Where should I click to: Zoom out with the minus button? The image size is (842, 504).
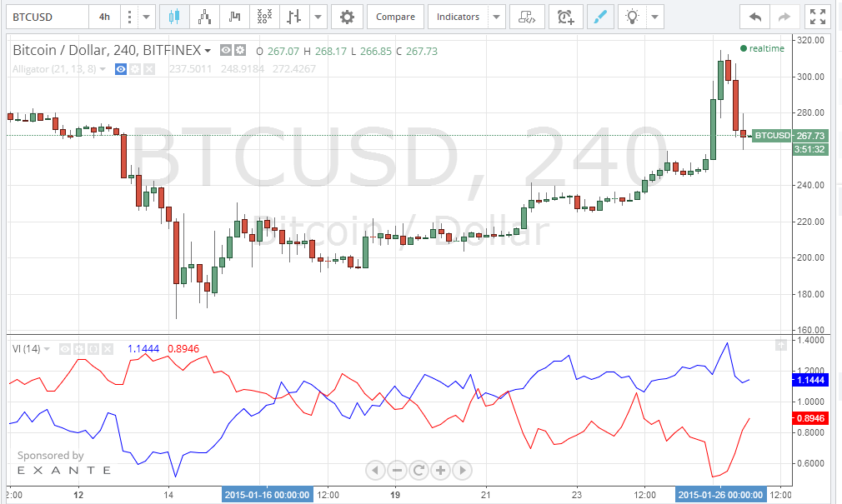click(397, 471)
